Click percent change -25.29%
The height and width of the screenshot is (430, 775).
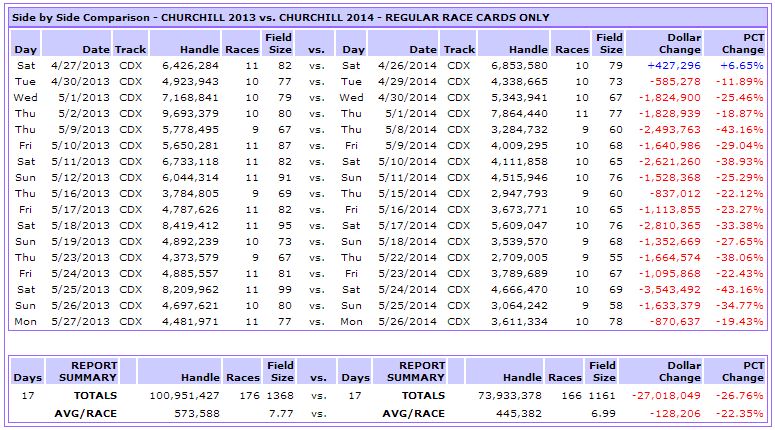pos(739,177)
